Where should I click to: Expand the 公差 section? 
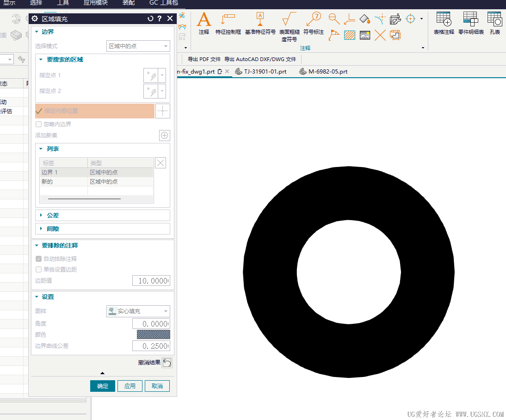53,216
